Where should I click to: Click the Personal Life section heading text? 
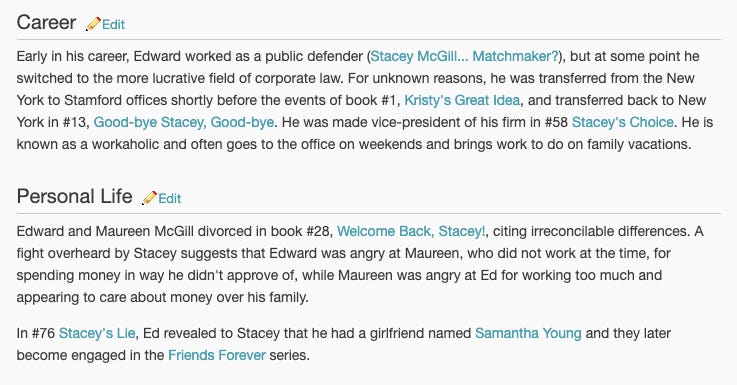tap(74, 196)
